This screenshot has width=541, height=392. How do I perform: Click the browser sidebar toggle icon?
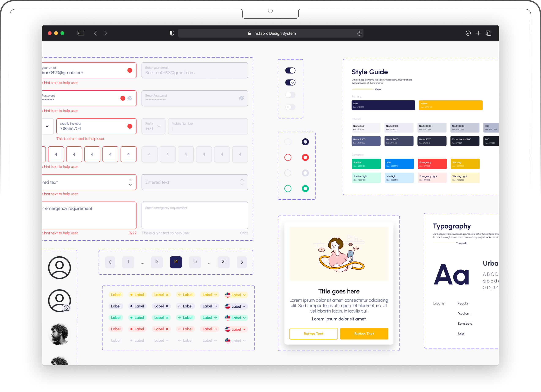point(81,33)
